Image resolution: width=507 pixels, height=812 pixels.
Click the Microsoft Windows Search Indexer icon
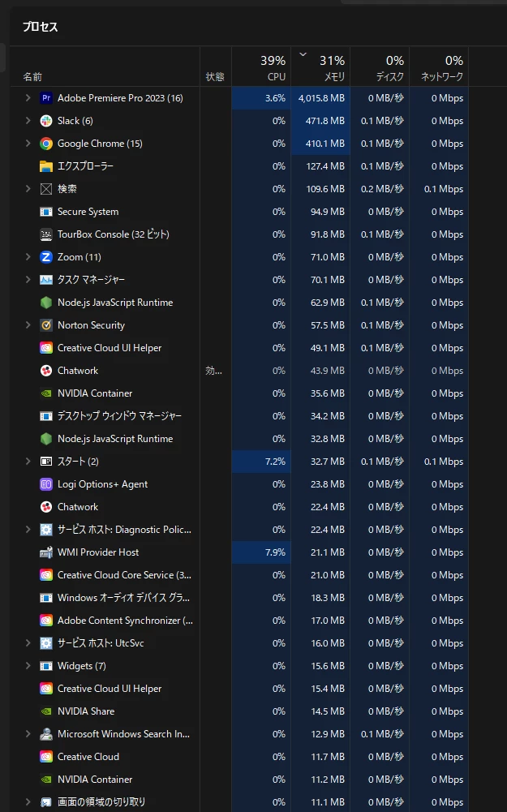46,734
